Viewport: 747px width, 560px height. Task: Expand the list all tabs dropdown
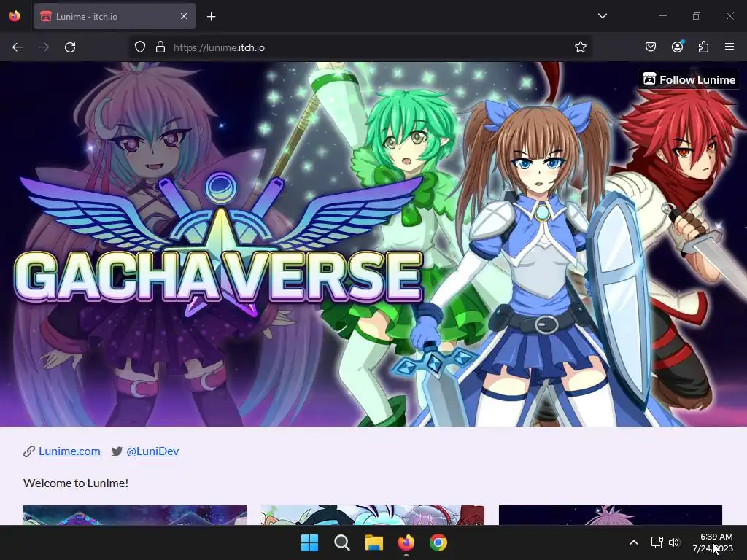pyautogui.click(x=603, y=16)
